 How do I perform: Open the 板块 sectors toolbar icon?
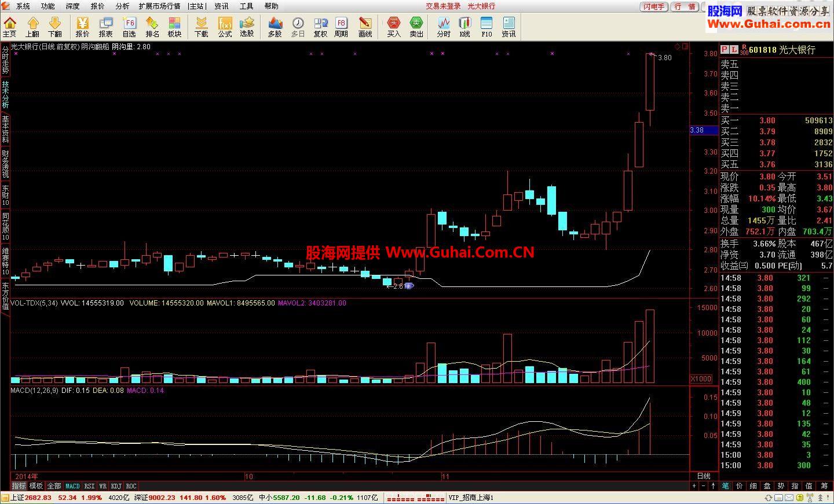coord(174,27)
